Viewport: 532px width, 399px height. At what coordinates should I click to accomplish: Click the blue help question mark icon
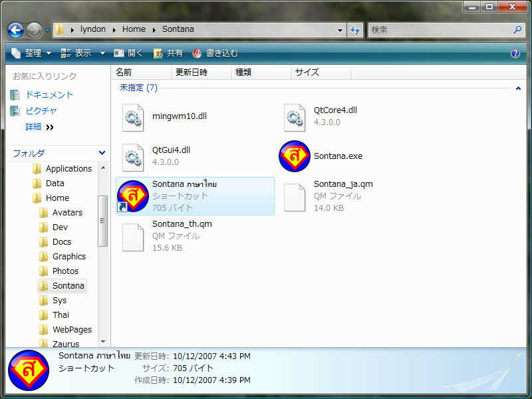(x=515, y=53)
